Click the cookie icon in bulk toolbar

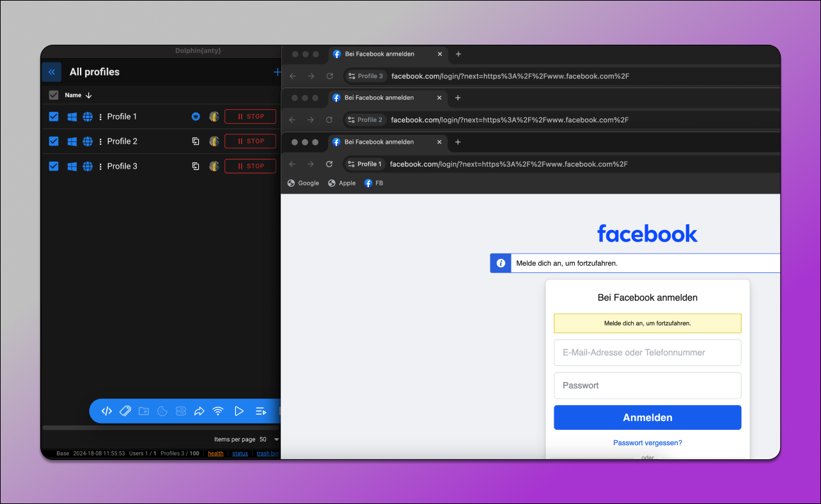pyautogui.click(x=162, y=411)
